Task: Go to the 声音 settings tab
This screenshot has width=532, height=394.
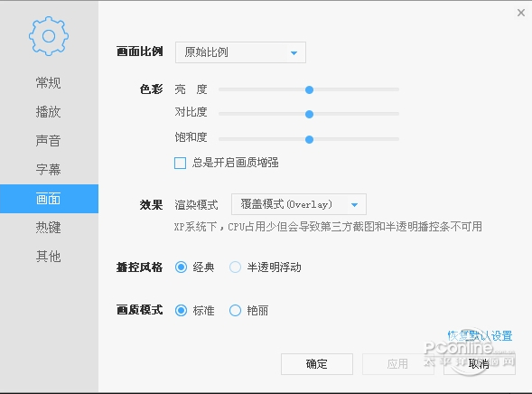Action: click(49, 140)
